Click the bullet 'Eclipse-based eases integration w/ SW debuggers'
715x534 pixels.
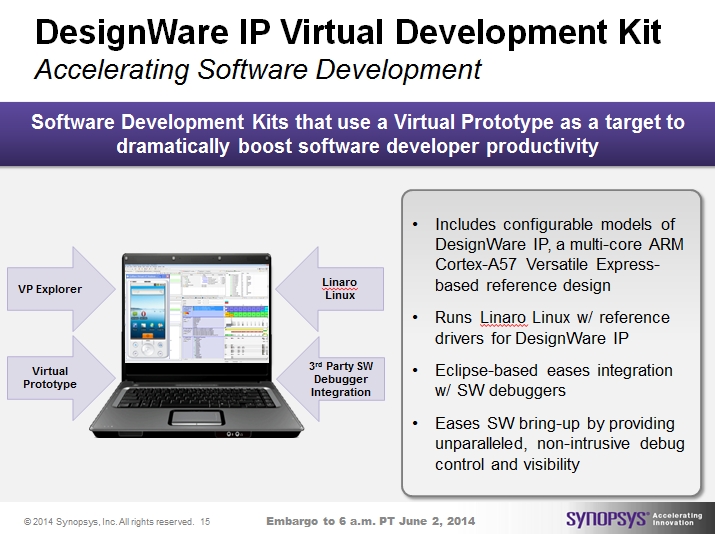pos(554,380)
